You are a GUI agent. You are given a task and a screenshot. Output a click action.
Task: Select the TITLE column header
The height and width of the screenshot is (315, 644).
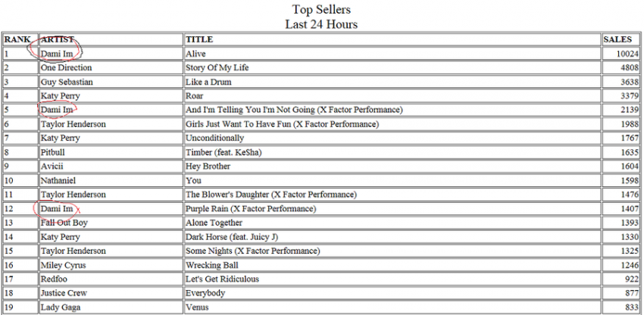199,39
